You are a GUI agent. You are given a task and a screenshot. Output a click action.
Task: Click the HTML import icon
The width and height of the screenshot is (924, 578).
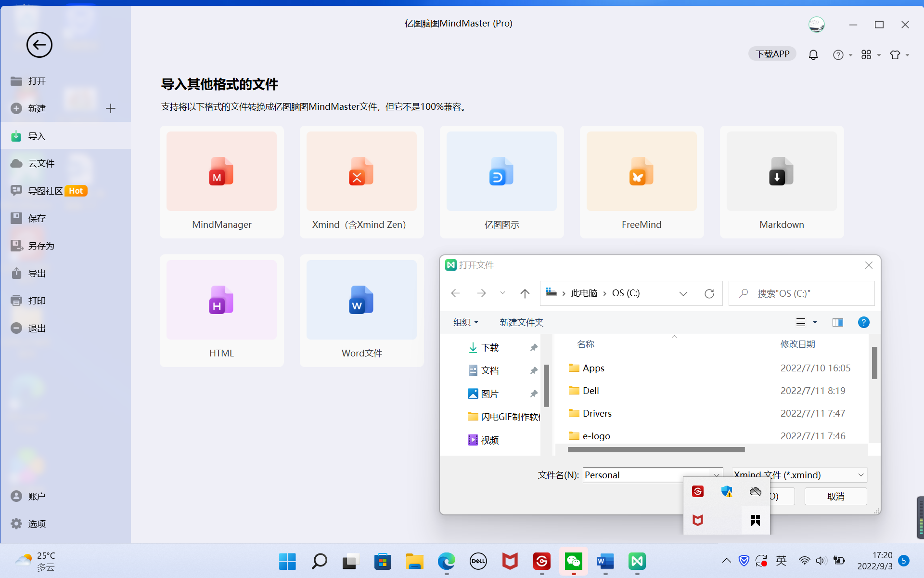pos(221,300)
